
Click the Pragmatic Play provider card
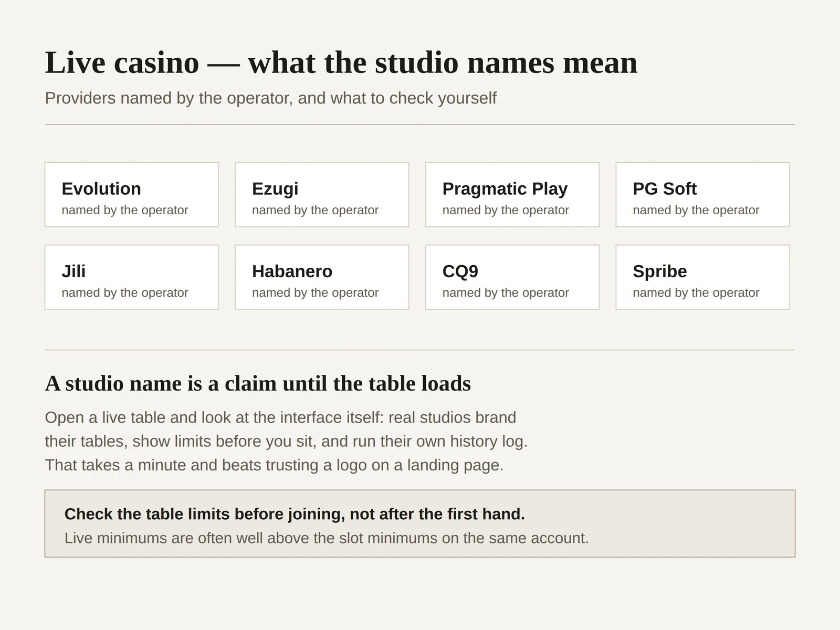tap(512, 195)
